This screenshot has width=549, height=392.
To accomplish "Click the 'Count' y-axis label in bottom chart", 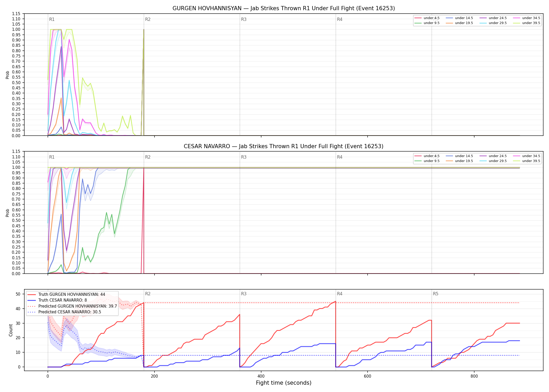I will [11, 330].
